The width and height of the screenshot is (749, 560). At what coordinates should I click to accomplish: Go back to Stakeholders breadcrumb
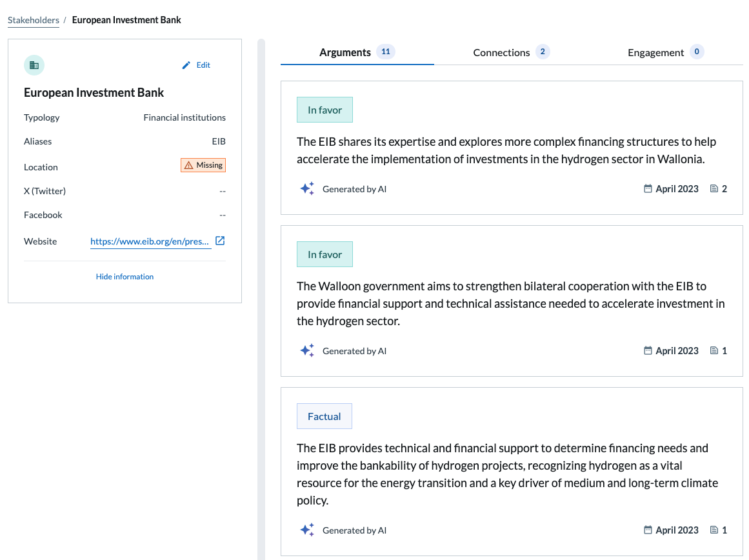point(34,20)
